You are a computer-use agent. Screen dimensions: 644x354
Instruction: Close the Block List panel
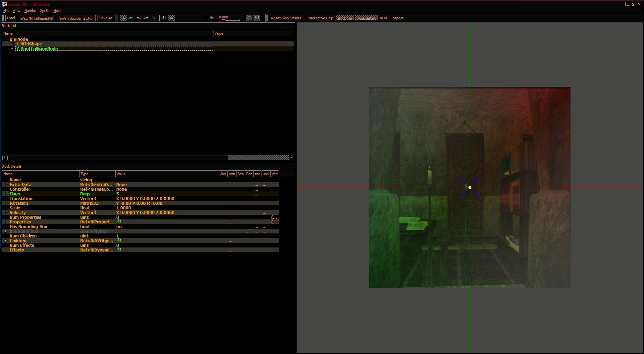coord(292,25)
